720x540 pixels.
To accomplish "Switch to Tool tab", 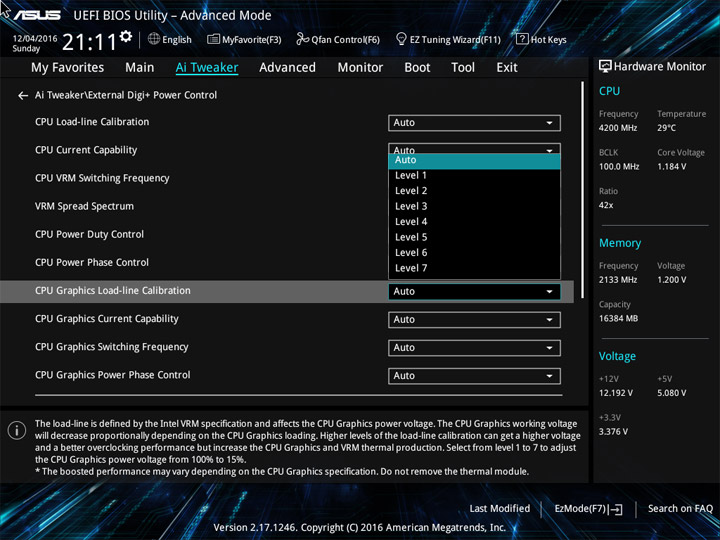I will (x=463, y=68).
